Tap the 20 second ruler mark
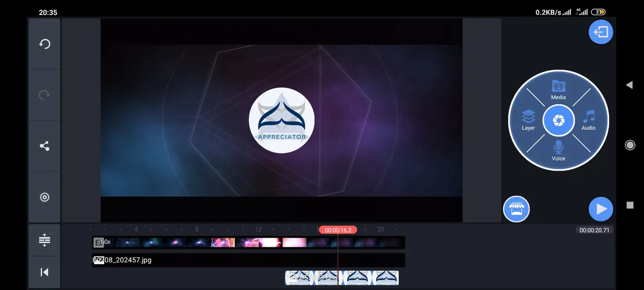This screenshot has height=290, width=644. click(x=380, y=230)
